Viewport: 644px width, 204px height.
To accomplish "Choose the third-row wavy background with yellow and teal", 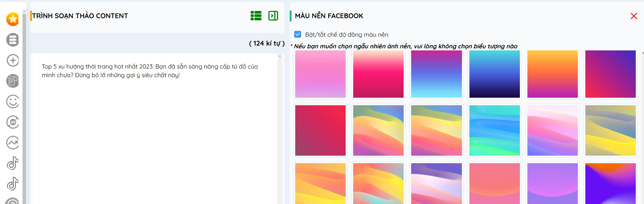I will click(x=378, y=183).
